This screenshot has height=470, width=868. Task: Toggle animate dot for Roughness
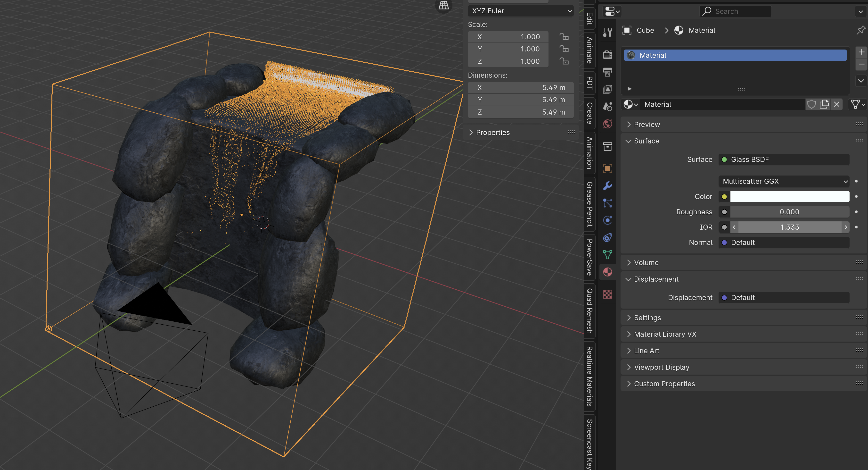856,212
